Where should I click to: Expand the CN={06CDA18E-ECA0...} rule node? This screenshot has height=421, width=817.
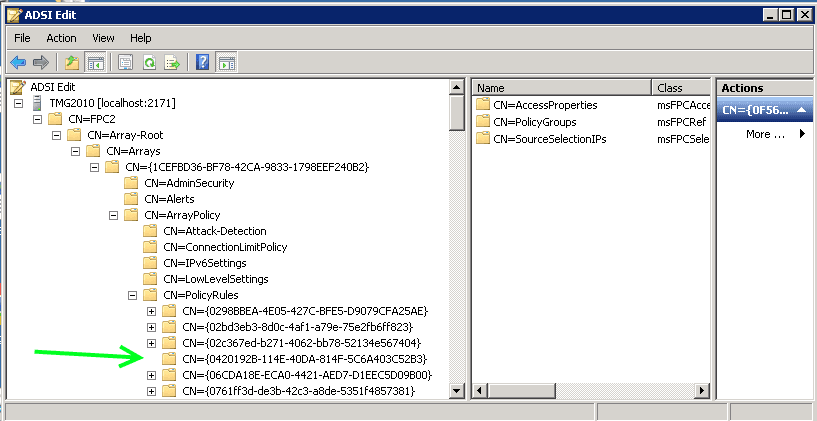152,375
